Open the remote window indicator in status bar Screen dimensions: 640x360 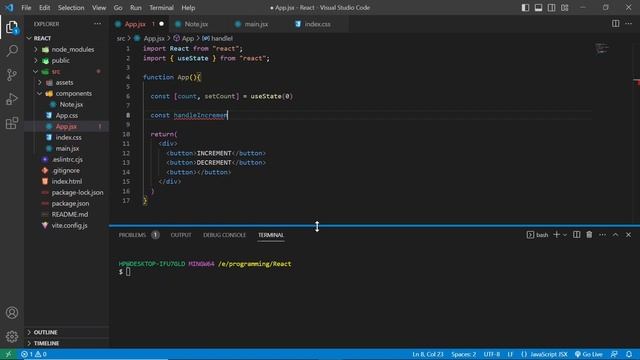tap(8, 354)
